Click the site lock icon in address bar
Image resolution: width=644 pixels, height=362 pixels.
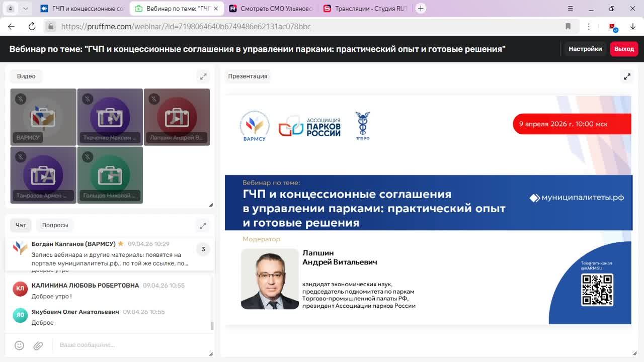[50, 27]
